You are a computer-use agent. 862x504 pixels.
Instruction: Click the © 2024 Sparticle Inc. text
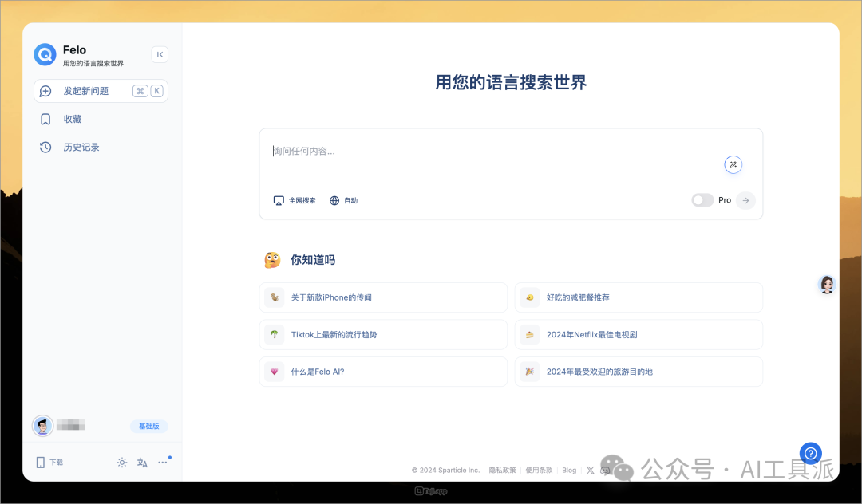click(446, 470)
